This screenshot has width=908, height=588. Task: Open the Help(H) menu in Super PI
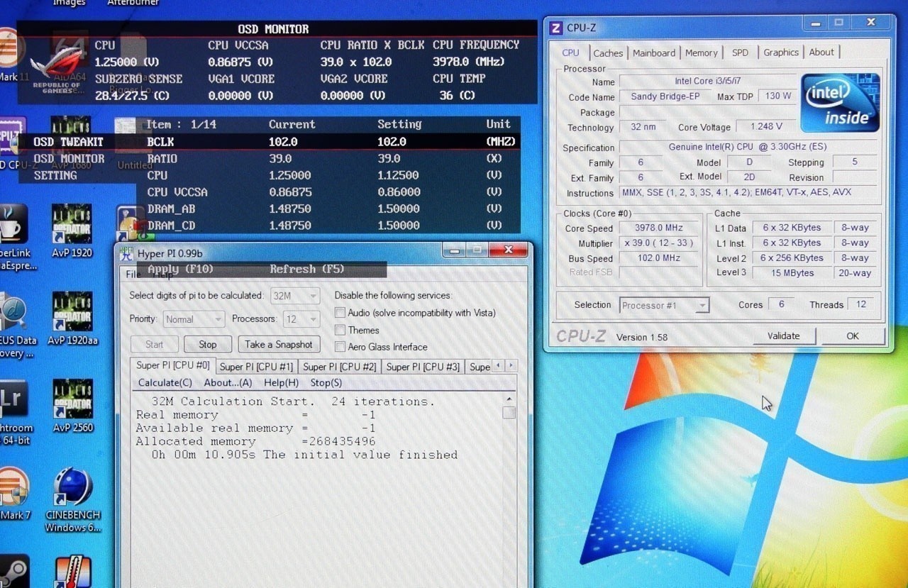click(281, 383)
